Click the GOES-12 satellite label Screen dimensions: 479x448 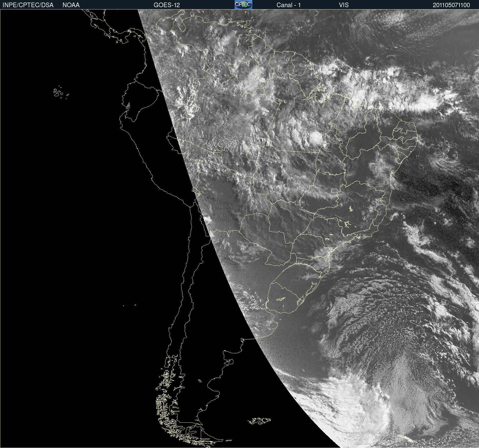point(167,5)
